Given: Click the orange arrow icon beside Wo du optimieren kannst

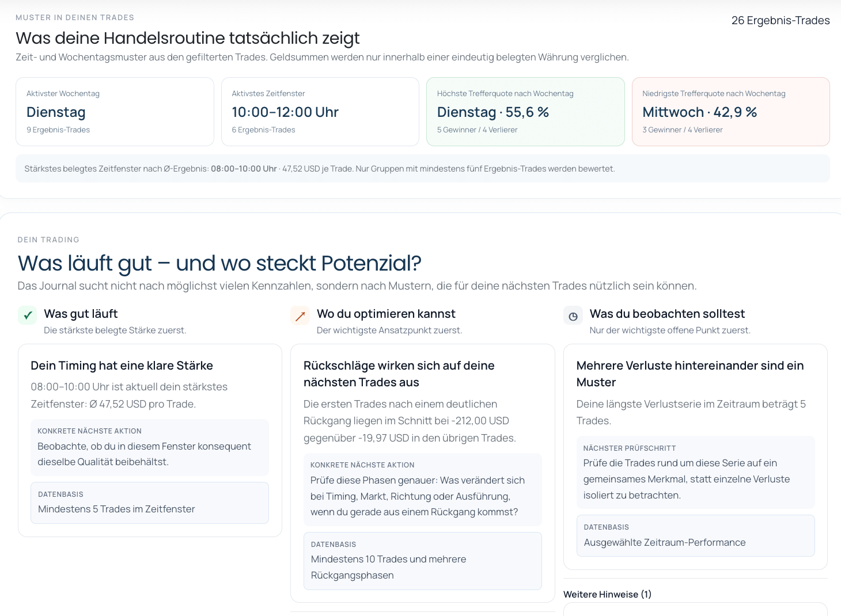Looking at the screenshot, I should click(x=300, y=315).
